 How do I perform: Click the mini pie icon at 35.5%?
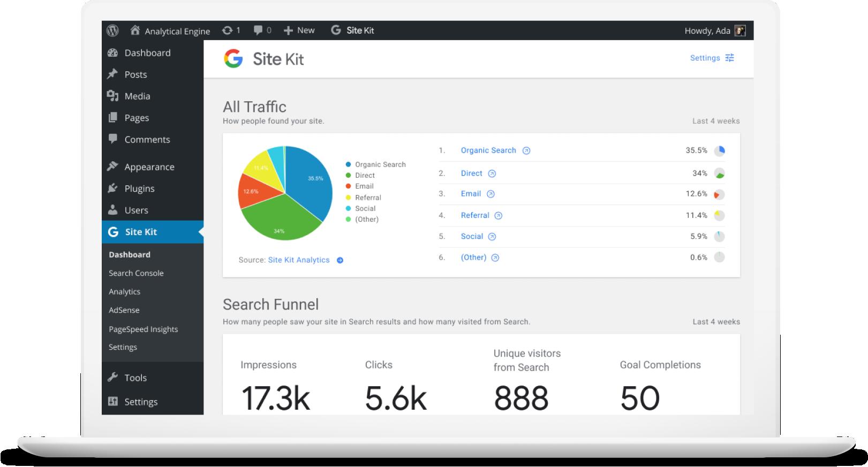[x=719, y=151]
